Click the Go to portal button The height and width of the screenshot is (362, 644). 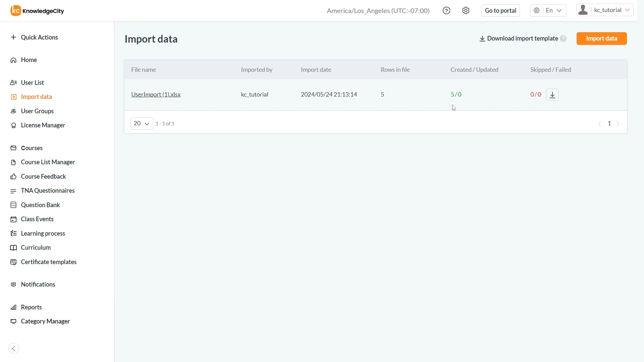(500, 11)
